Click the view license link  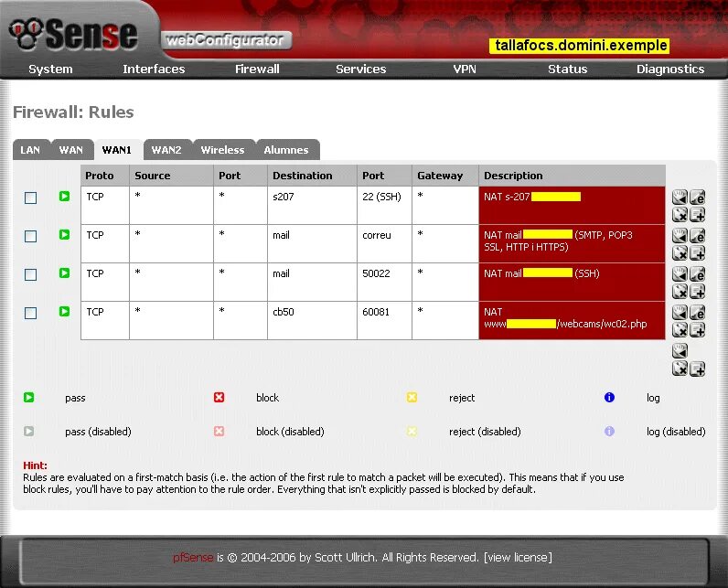[x=519, y=558]
